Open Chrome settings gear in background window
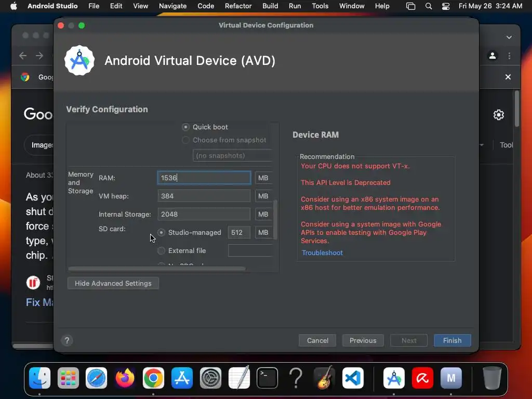This screenshot has height=399, width=532. click(x=498, y=115)
